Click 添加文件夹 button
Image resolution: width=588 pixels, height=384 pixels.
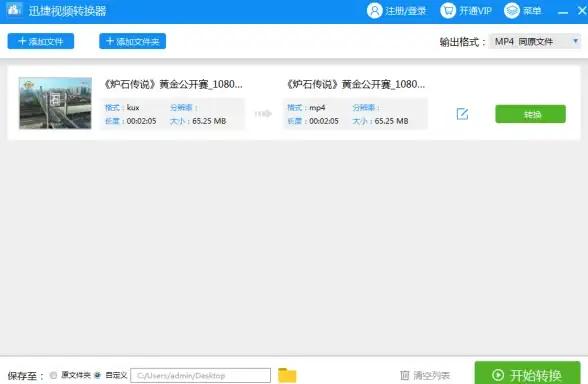(x=132, y=41)
